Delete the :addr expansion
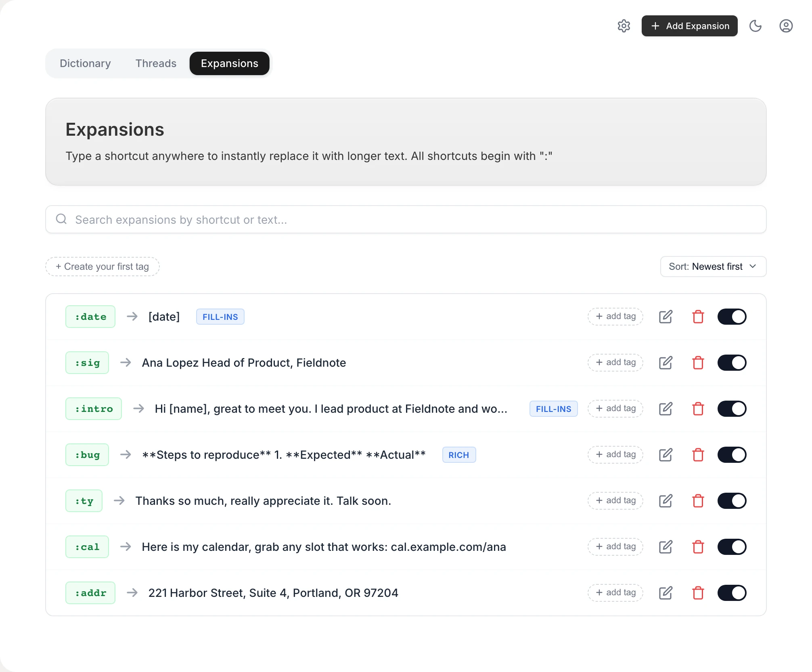This screenshot has width=812, height=672. tap(698, 593)
